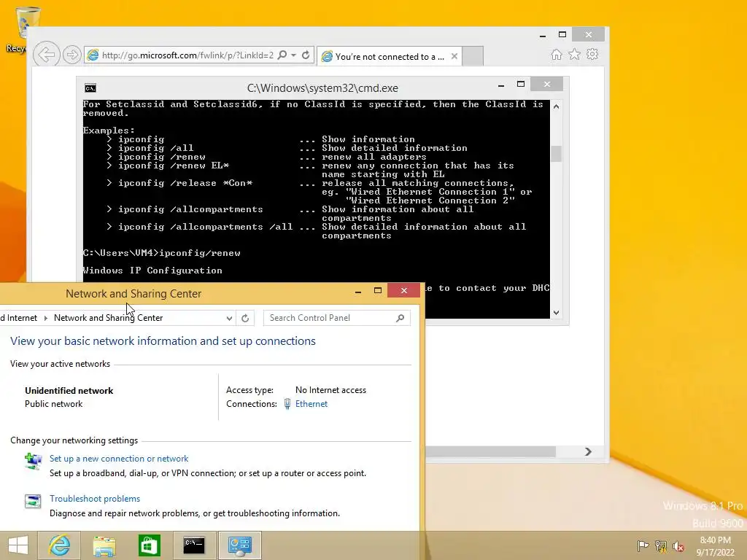Click the IE horizontal scrollbar thumb
The width and height of the screenshot is (747, 560).
(x=489, y=451)
